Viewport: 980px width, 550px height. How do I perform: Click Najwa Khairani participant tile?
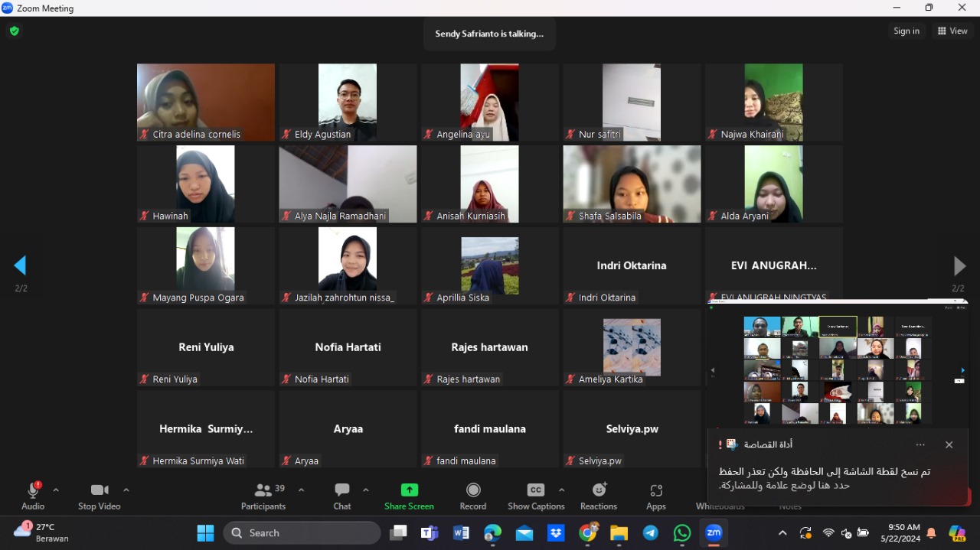click(x=774, y=103)
